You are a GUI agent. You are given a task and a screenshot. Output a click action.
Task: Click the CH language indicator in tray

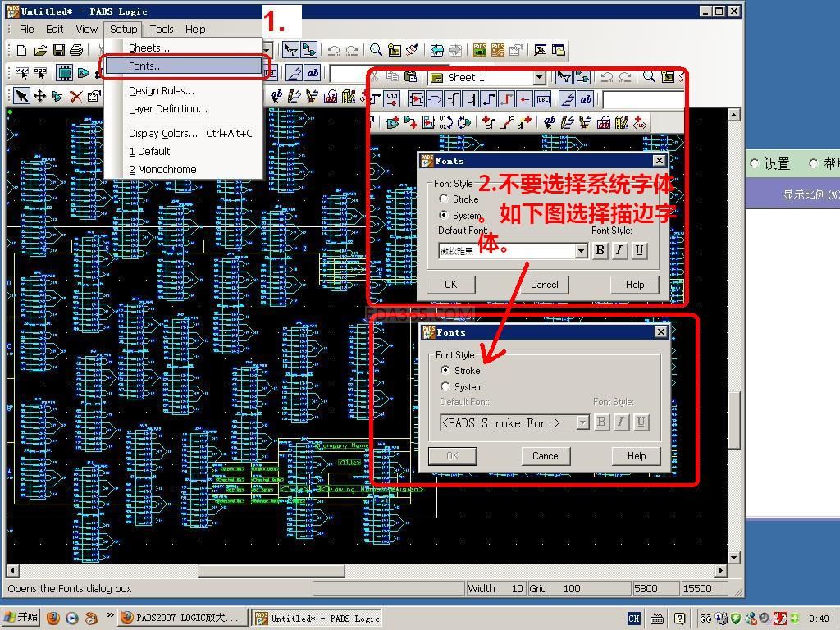point(634,619)
